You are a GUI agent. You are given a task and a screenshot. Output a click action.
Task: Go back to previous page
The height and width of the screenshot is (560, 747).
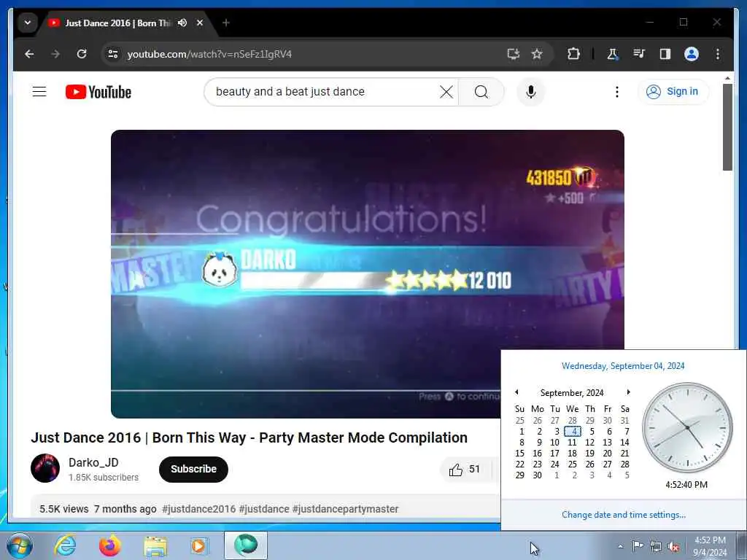pyautogui.click(x=29, y=54)
